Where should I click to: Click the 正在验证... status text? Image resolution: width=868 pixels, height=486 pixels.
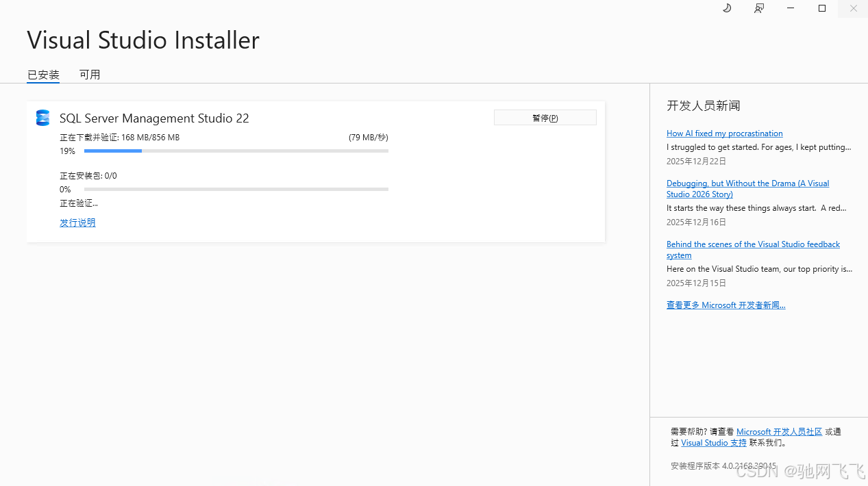pos(79,203)
